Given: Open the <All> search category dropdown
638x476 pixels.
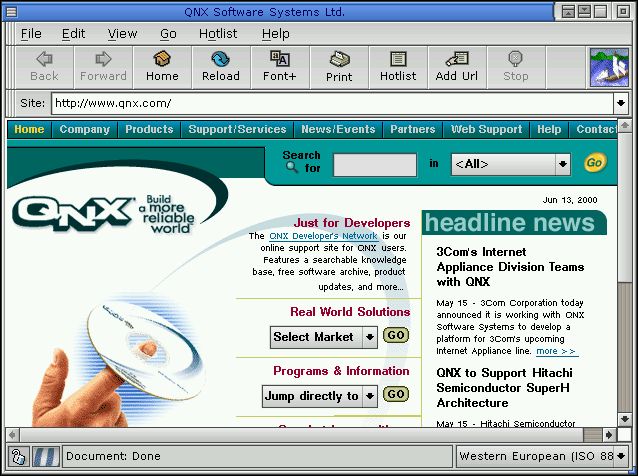Looking at the screenshot, I should [x=511, y=164].
